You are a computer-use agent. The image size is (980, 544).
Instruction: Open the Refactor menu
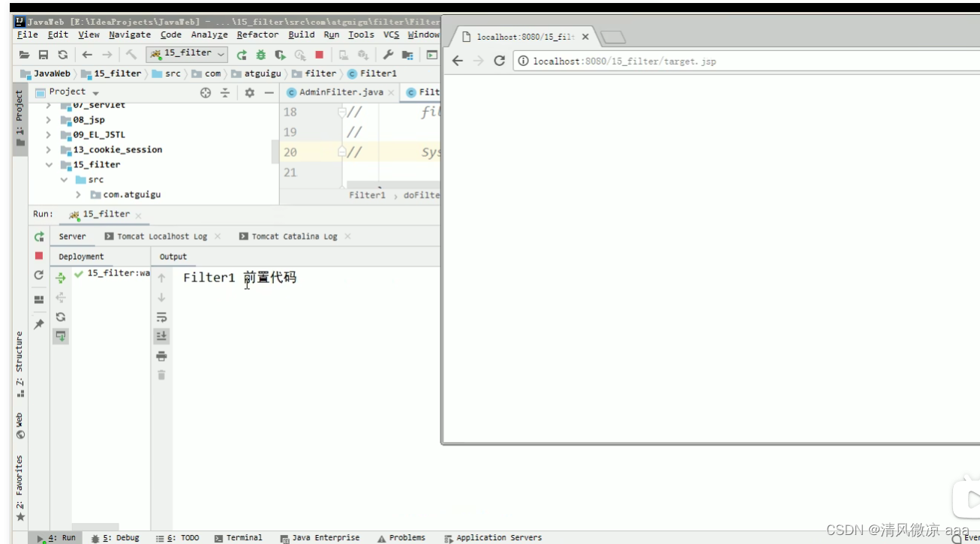(x=257, y=35)
